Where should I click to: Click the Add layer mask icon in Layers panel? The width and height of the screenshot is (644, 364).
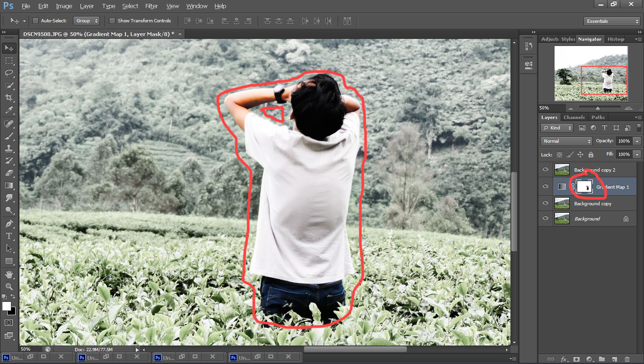pyautogui.click(x=576, y=359)
